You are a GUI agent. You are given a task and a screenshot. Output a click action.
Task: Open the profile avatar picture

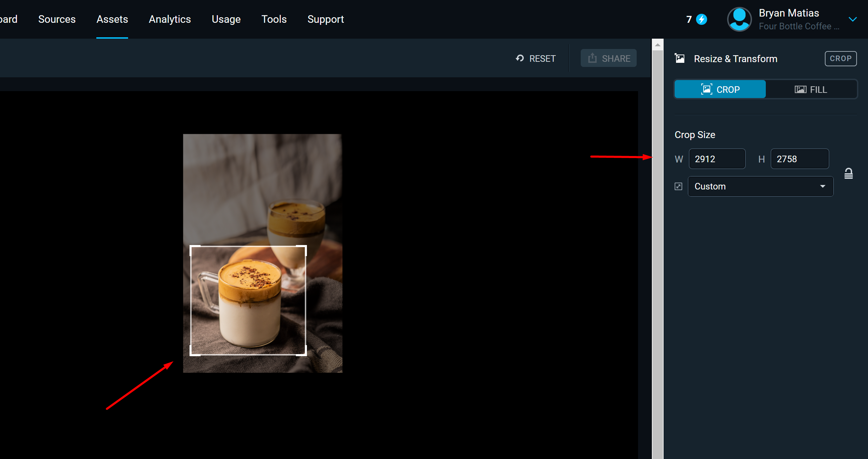click(739, 19)
